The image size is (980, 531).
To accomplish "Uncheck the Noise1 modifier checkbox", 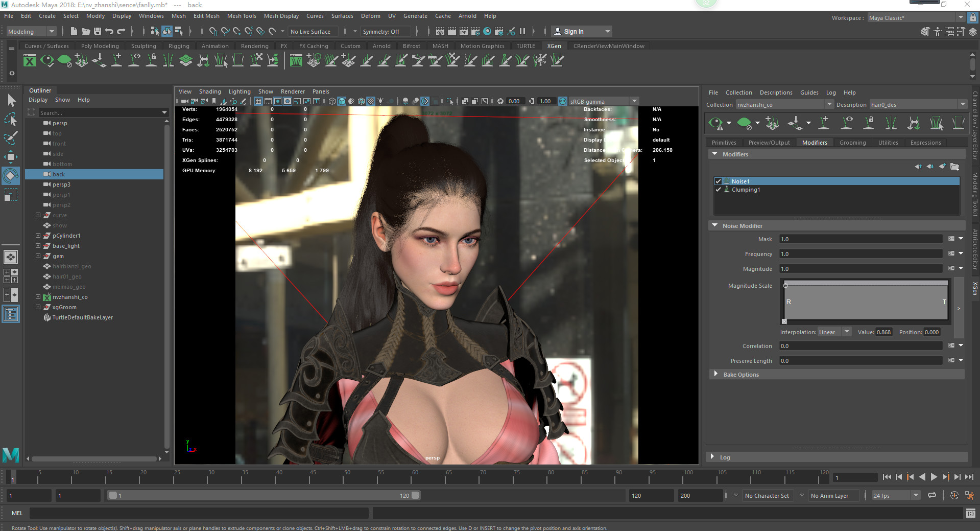I will 718,181.
